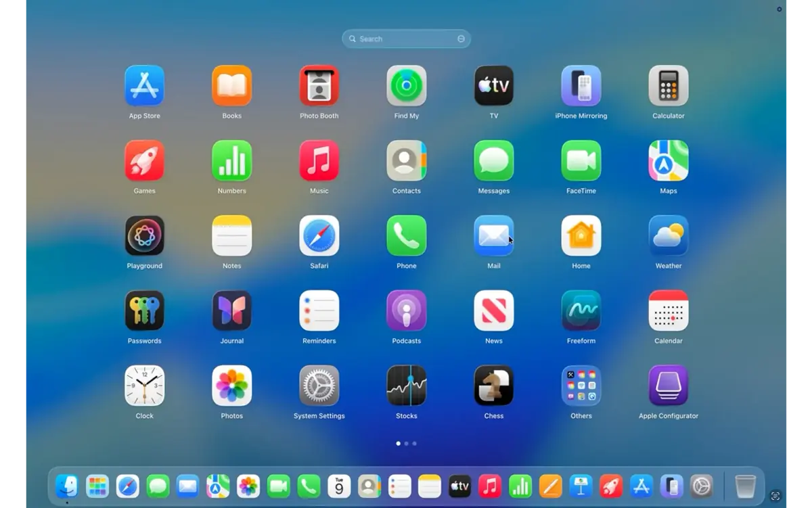Click the screen capture icon in the bottom corner
This screenshot has height=508, width=812.
pyautogui.click(x=775, y=496)
